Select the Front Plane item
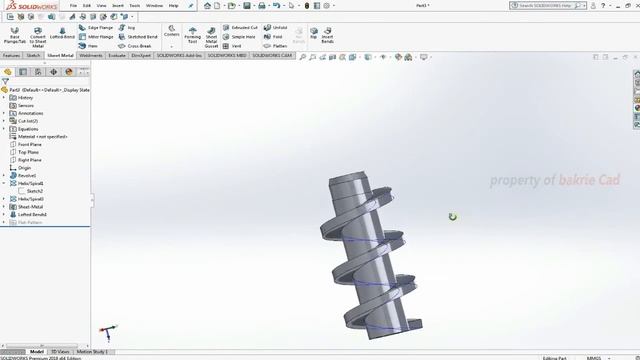 tap(26, 144)
